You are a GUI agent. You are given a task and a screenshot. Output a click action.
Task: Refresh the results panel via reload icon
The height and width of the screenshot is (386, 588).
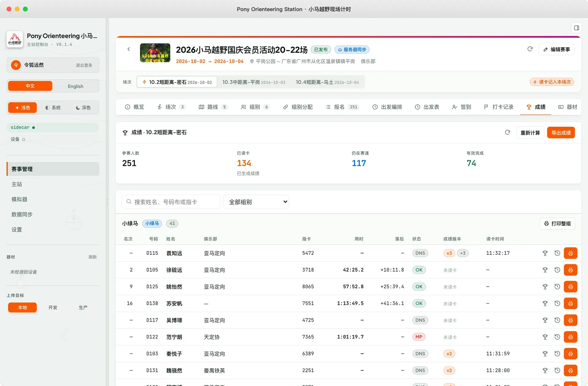click(507, 132)
